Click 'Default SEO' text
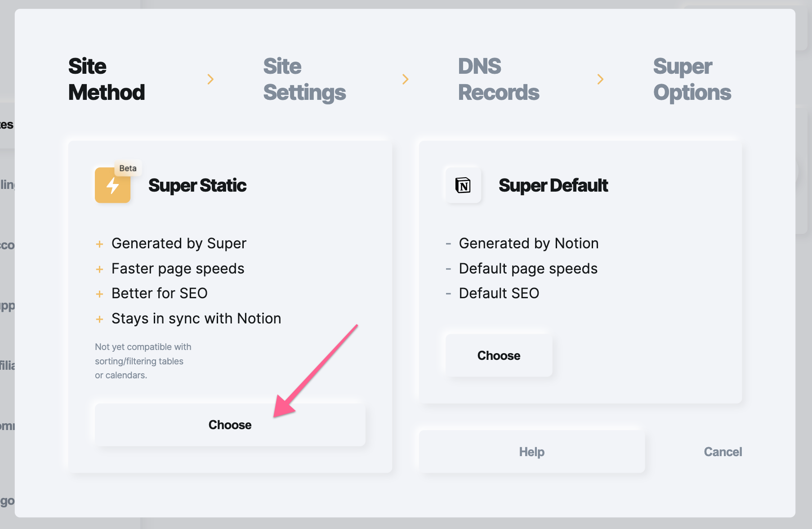The image size is (812, 529). tap(499, 293)
